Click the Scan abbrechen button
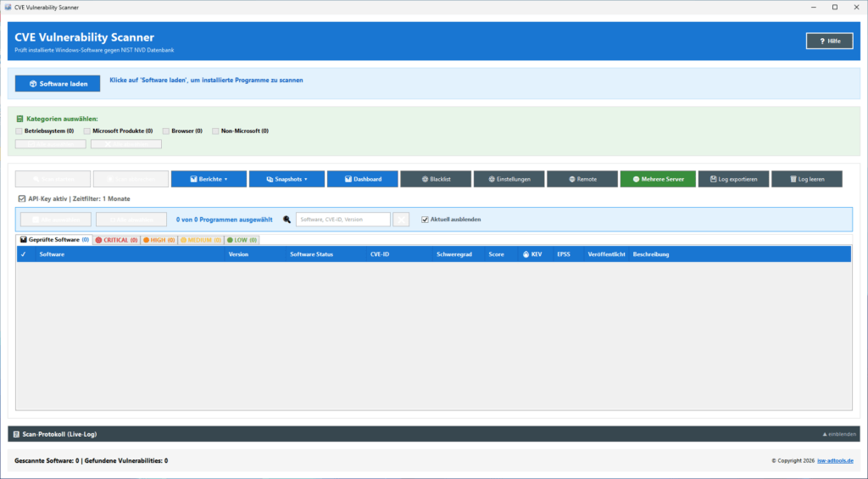Image resolution: width=868 pixels, height=479 pixels. pyautogui.click(x=131, y=179)
